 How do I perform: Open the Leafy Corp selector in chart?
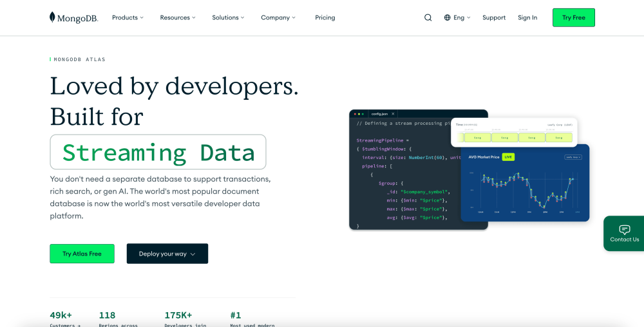(573, 157)
